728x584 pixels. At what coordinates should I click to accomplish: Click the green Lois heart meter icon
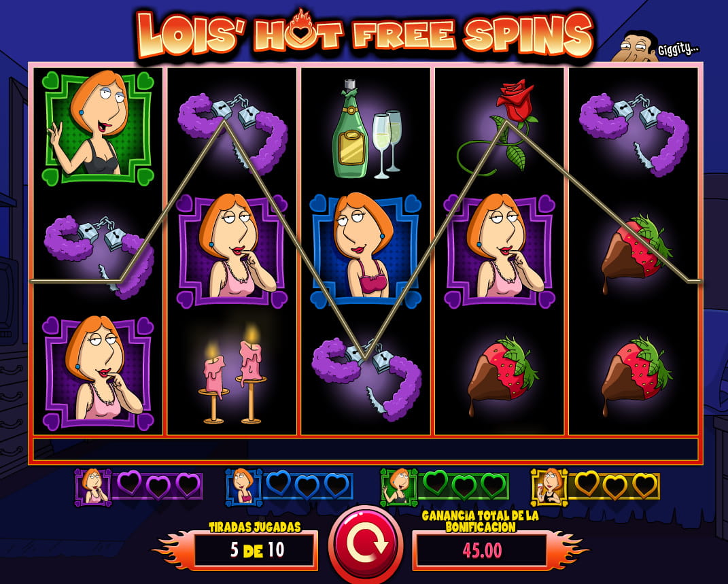click(x=398, y=487)
